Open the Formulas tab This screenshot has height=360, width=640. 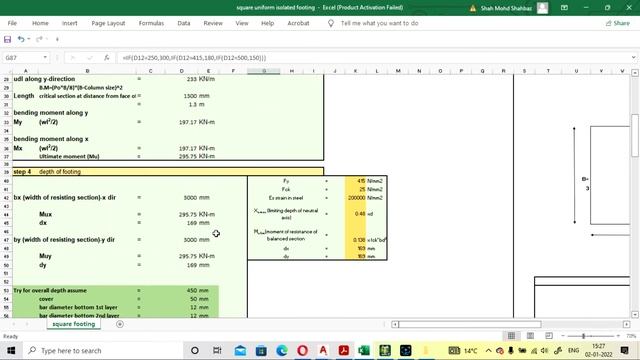(151, 23)
